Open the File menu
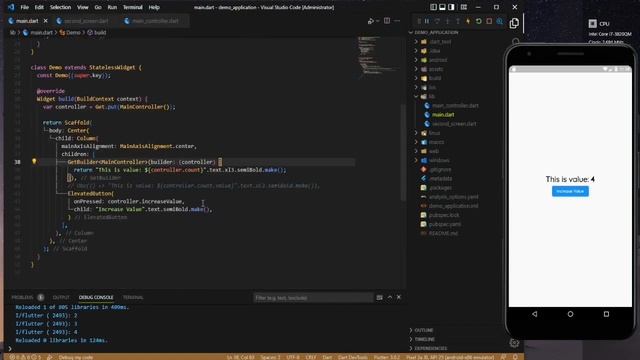 point(24,7)
